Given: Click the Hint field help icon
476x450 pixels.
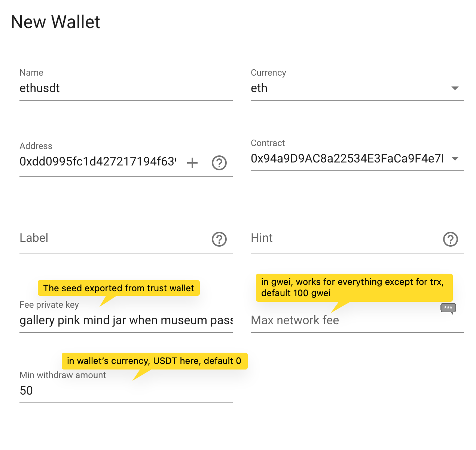Looking at the screenshot, I should coord(451,239).
